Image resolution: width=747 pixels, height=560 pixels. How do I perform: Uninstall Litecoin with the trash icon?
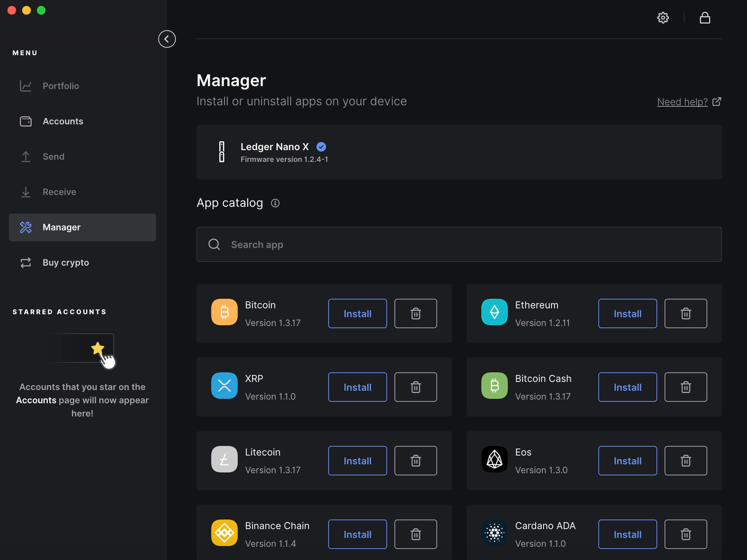(x=415, y=461)
